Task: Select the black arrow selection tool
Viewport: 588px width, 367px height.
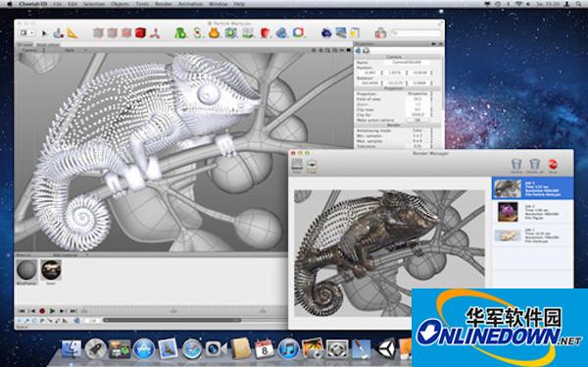Action: click(44, 33)
